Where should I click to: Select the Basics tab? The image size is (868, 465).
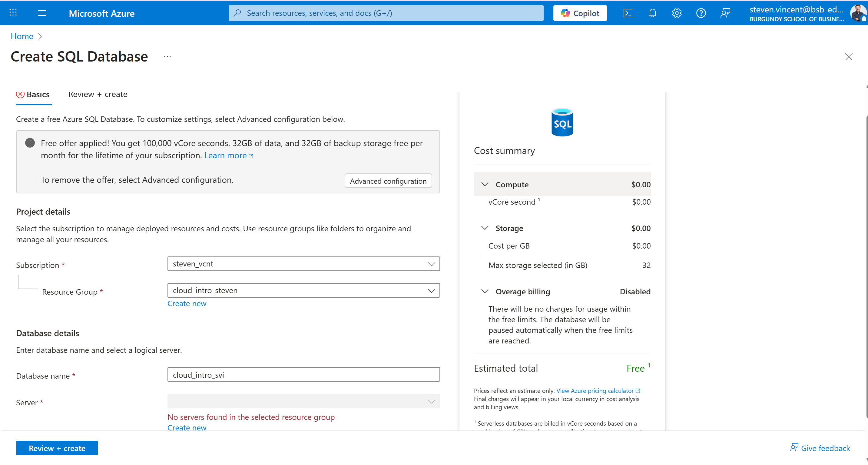38,94
